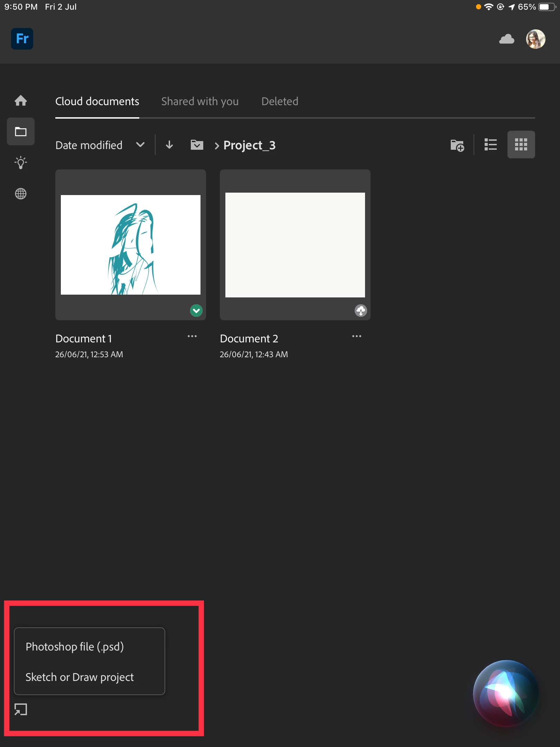Select Document 1 date 26/06/21, 12:53 AM
560x747 pixels.
click(89, 354)
